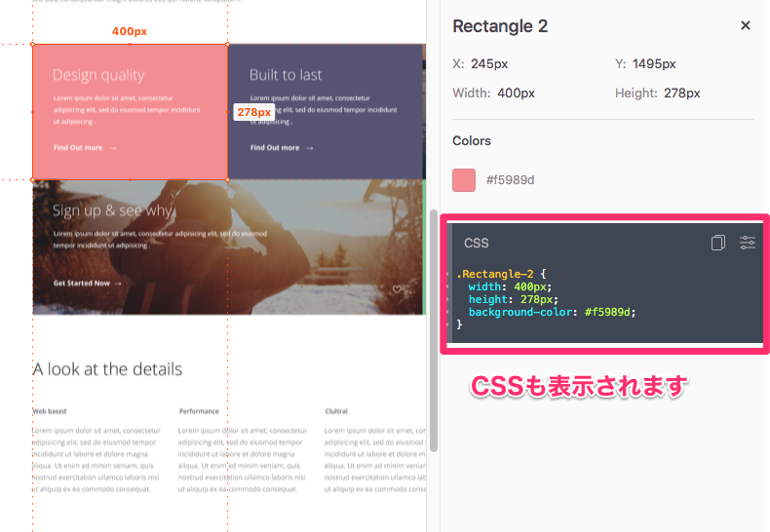Click the Rectangle 2 panel title
Image resolution: width=770 pixels, height=532 pixels.
tap(500, 26)
